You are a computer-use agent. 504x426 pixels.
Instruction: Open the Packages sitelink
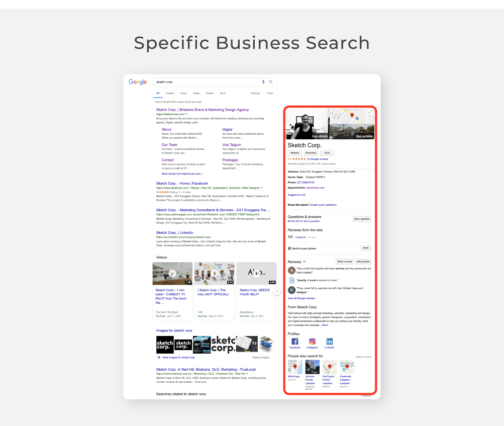click(x=230, y=160)
